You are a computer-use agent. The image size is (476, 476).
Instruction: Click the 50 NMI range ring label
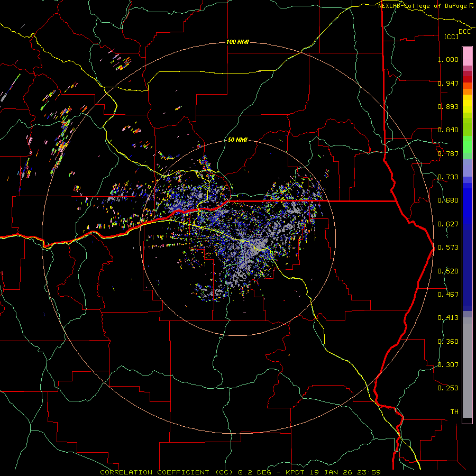237,140
